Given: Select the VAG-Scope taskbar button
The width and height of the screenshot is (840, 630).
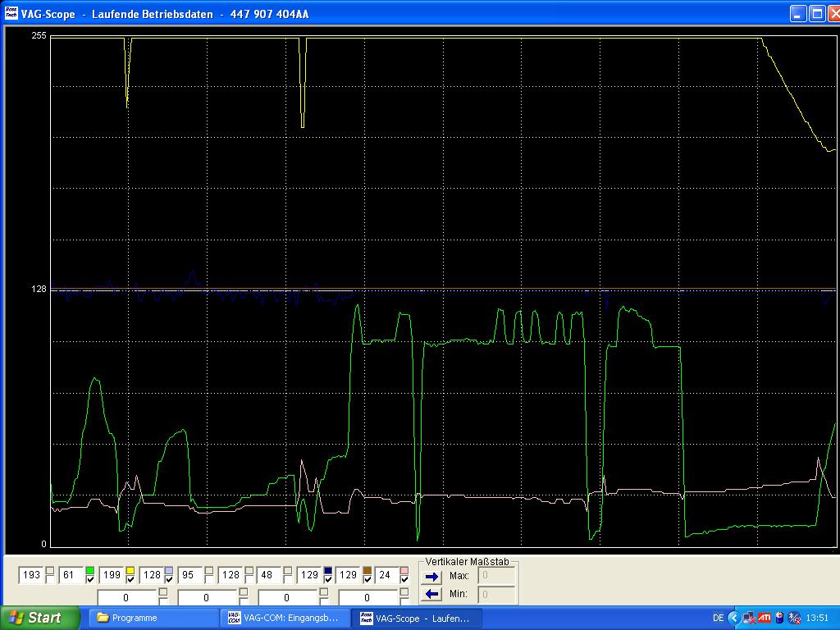Looking at the screenshot, I should point(416,618).
